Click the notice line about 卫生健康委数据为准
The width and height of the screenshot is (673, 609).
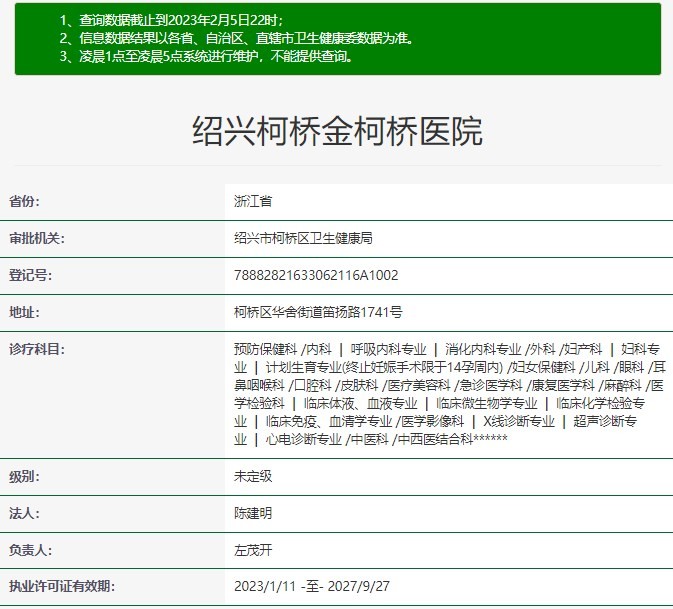[x=237, y=38]
